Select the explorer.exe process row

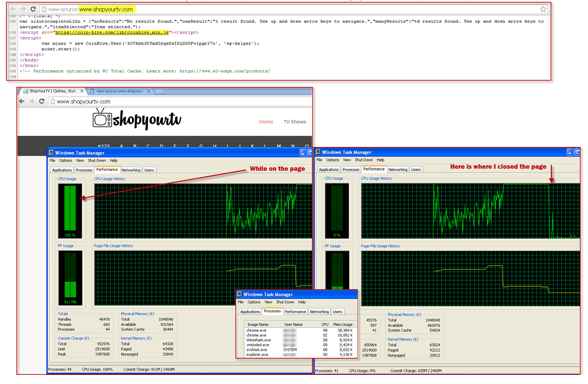(x=300, y=355)
